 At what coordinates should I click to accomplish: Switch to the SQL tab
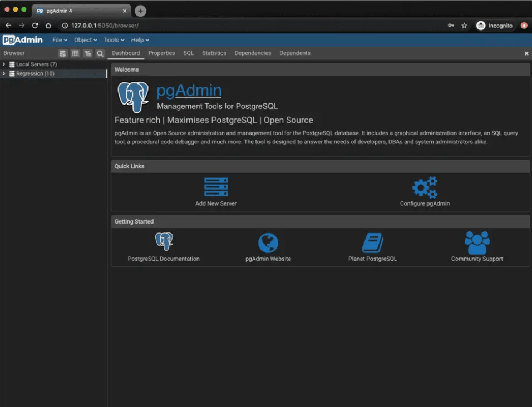188,53
